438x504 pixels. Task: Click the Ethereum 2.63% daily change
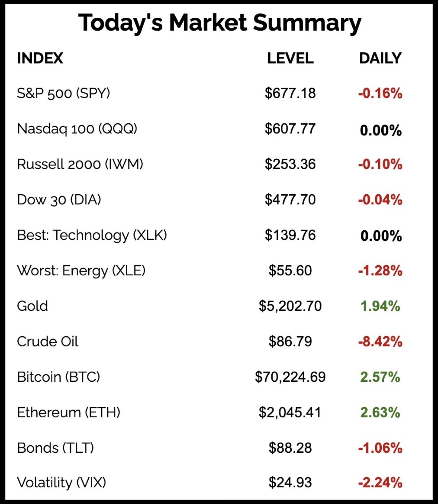coord(380,413)
